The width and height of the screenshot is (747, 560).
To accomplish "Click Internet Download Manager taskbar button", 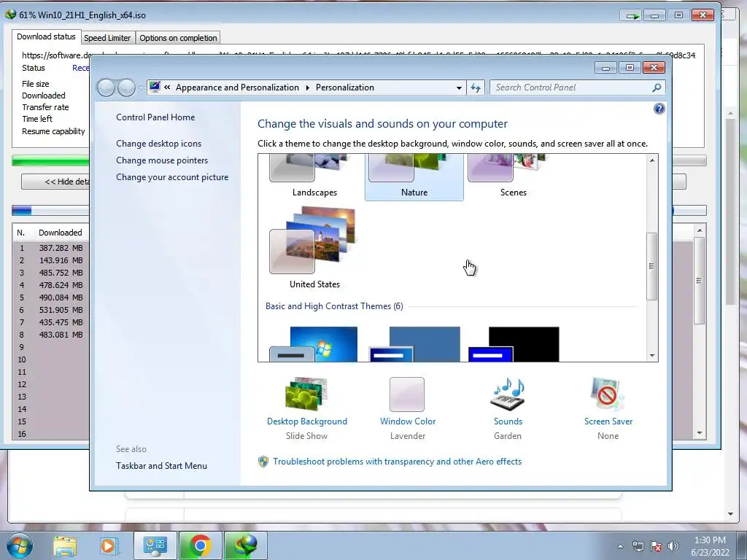I will click(x=246, y=545).
